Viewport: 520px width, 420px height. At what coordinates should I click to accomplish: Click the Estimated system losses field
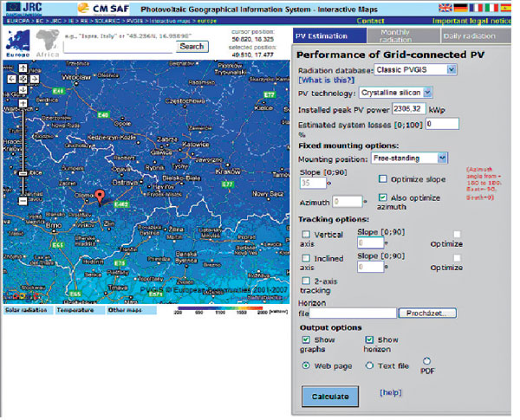(442, 124)
